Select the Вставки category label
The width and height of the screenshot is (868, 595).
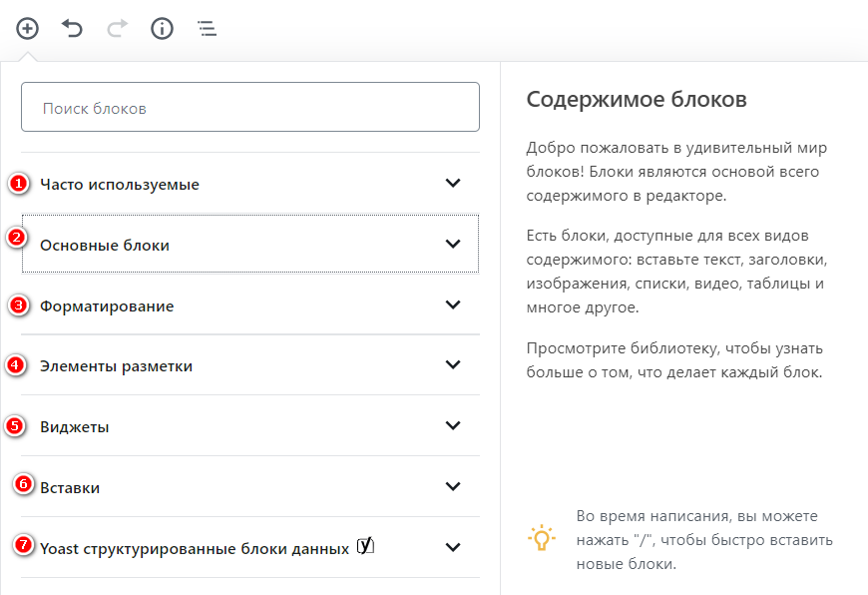[70, 488]
